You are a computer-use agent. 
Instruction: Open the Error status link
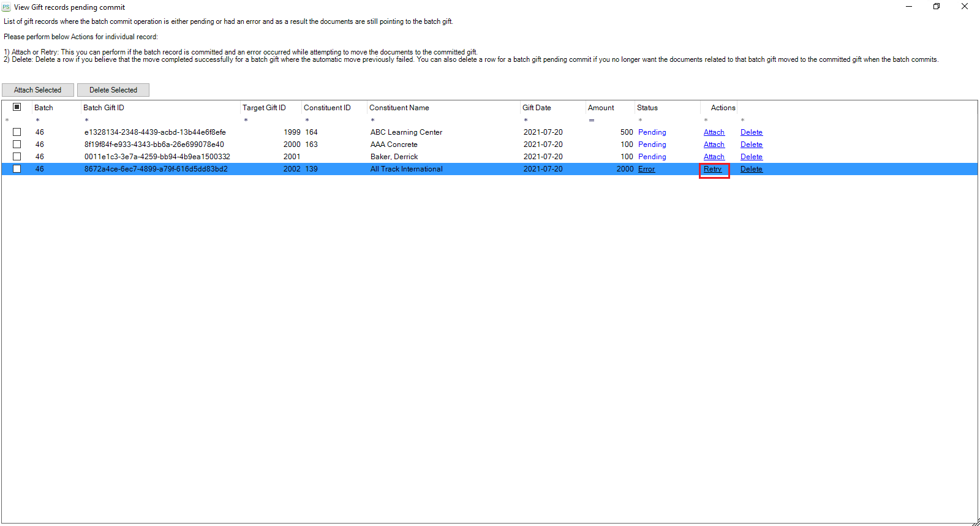click(646, 169)
